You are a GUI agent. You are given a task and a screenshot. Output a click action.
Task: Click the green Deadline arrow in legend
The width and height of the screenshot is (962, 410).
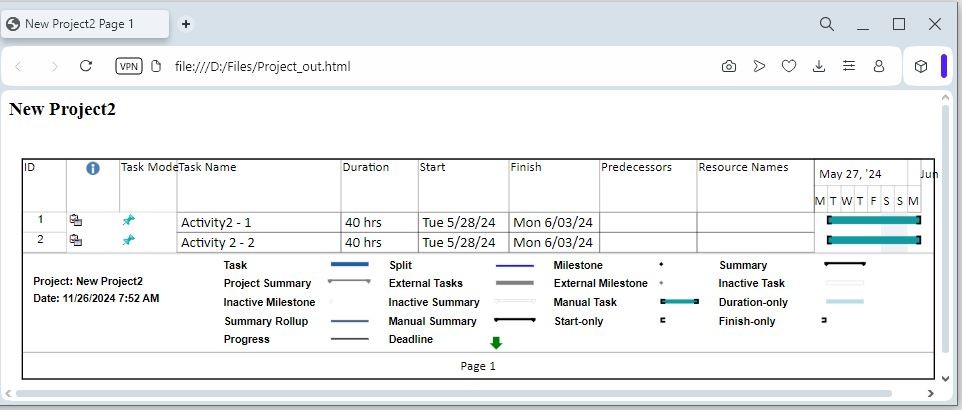(x=496, y=342)
